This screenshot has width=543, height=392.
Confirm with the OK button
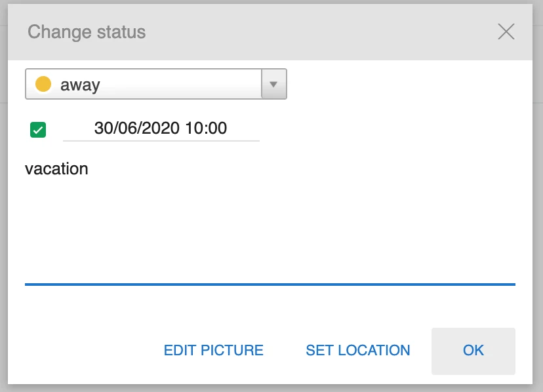coord(473,351)
